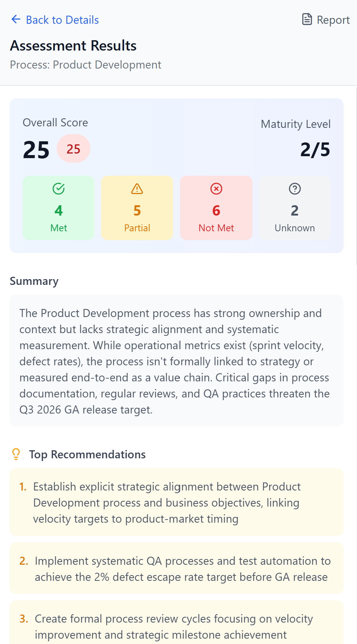Screen dimensions: 357x644
Task: Click the question mark icon in Unknown card
Action: pyautogui.click(x=295, y=188)
